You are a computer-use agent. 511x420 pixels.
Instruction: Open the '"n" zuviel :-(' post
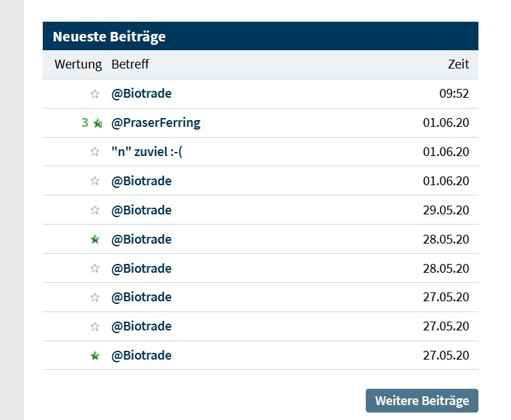(147, 152)
